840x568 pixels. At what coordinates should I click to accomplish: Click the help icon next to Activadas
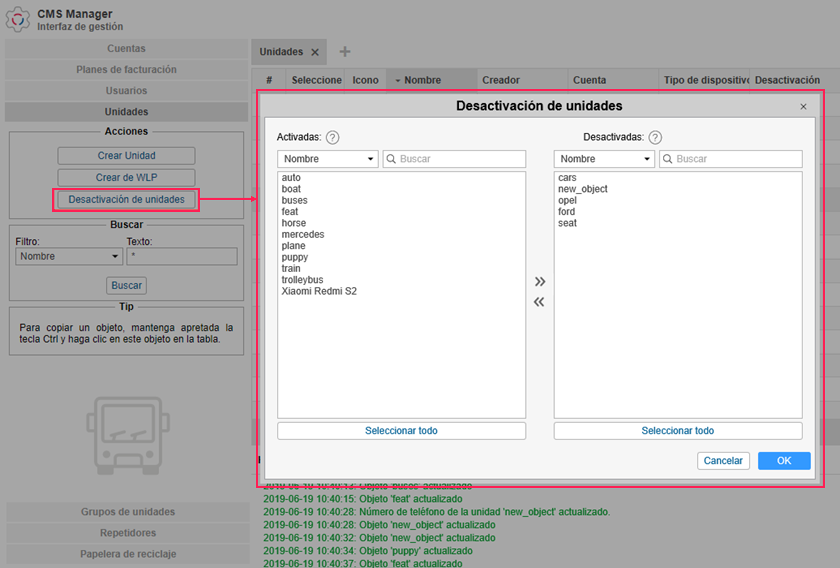333,138
